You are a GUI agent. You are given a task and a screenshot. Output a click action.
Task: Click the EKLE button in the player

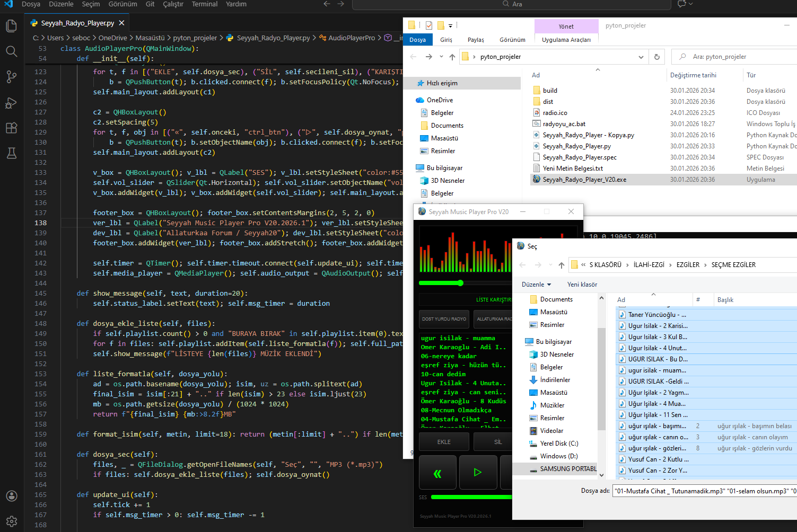(444, 442)
